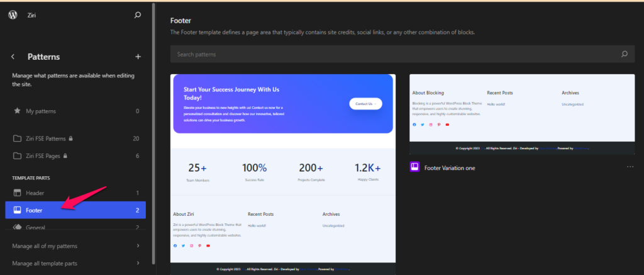Add a new pattern with plus icon

coord(138,57)
